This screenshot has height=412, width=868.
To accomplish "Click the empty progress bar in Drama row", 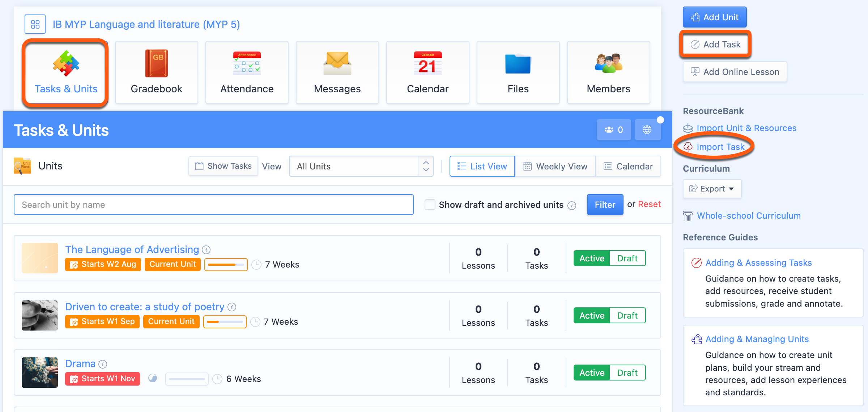I will click(x=187, y=379).
